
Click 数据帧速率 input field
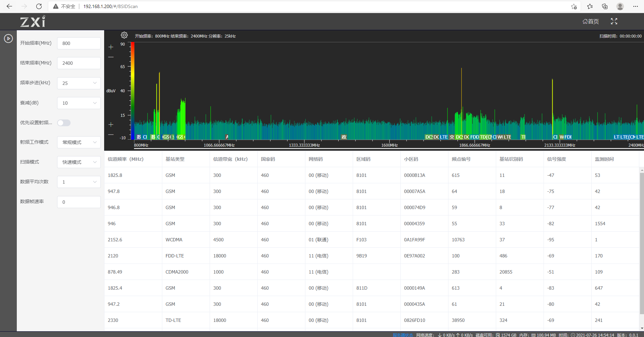(x=79, y=202)
